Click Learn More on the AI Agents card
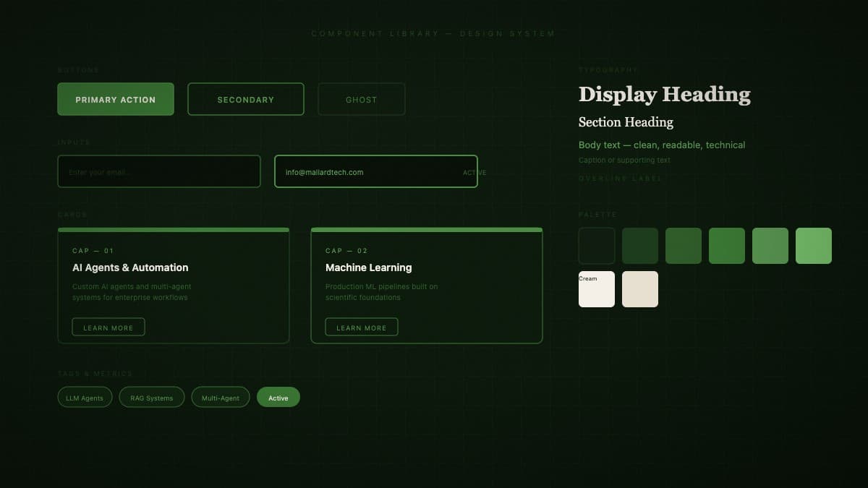Screen dimensions: 868x488 click(x=108, y=327)
